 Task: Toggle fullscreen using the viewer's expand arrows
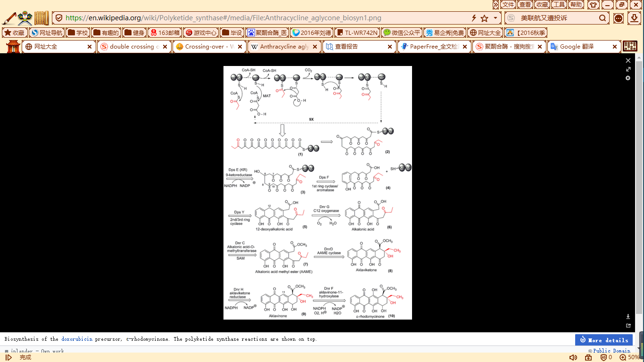tap(628, 69)
